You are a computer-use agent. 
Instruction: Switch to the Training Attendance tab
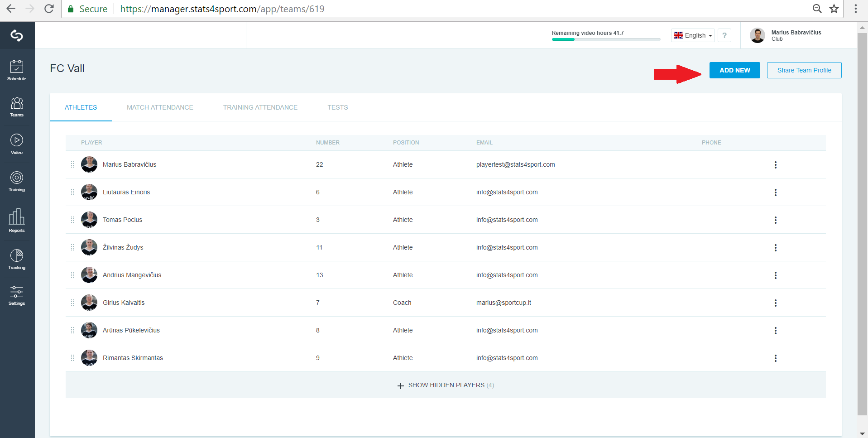click(x=260, y=107)
